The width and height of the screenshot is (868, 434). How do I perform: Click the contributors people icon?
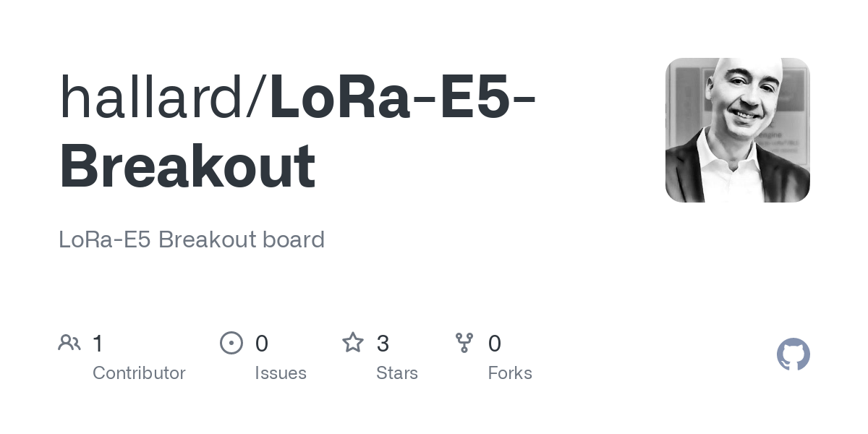tap(69, 343)
